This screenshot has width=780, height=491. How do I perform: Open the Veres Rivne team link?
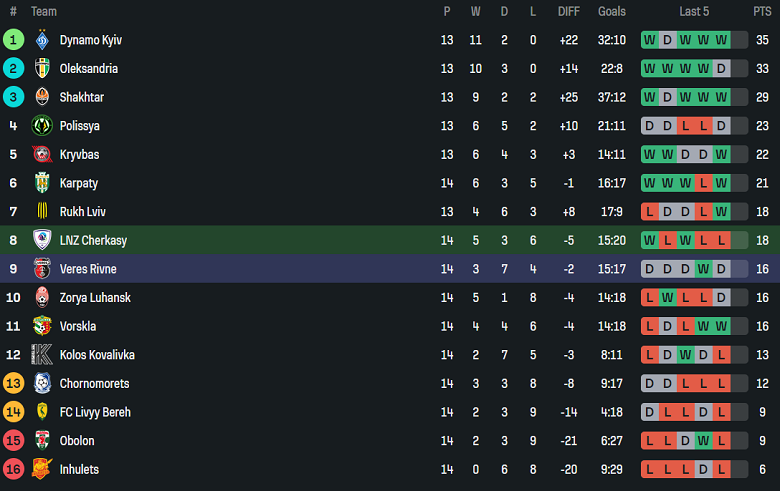coord(87,269)
